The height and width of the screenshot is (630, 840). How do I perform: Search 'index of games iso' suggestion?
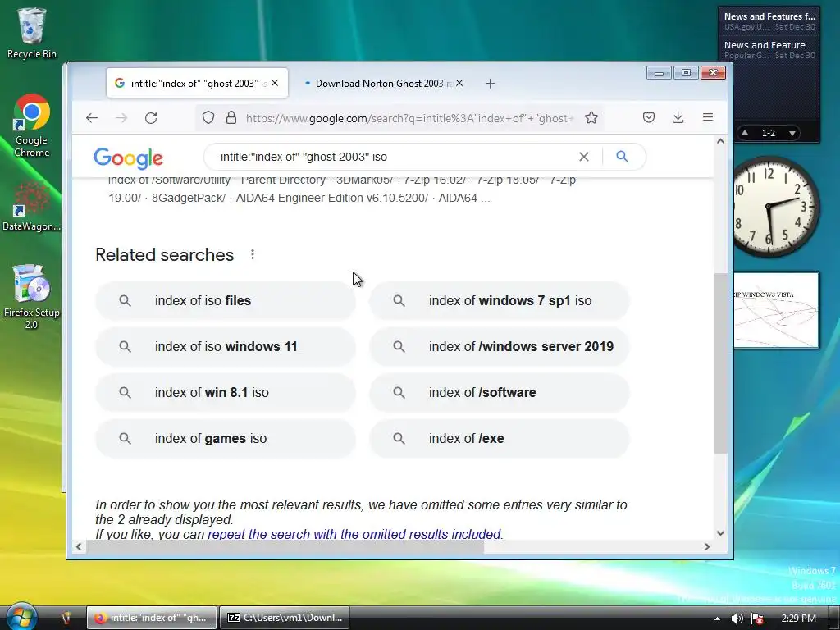(x=226, y=439)
